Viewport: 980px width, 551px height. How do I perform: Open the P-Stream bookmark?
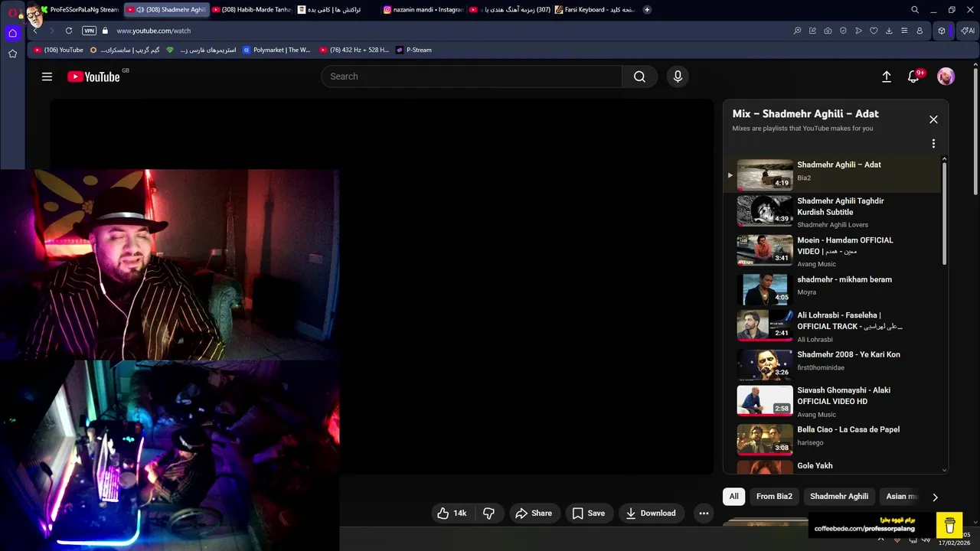(413, 50)
